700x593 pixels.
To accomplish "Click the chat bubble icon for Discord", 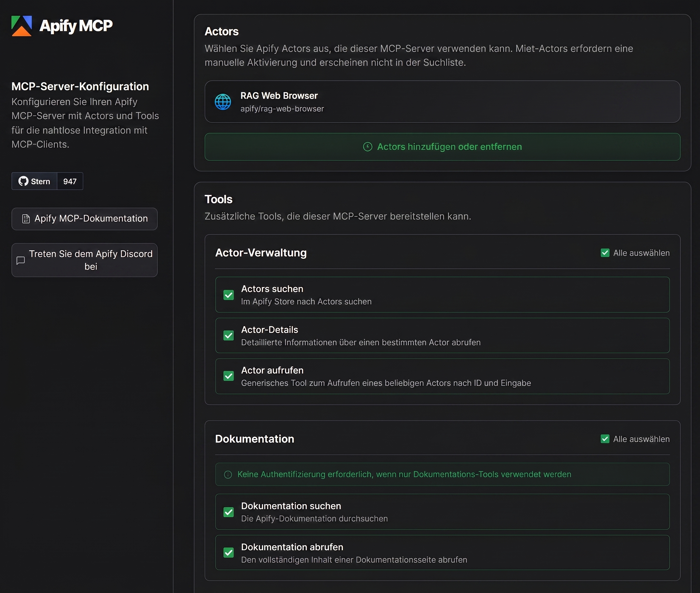I will 21,260.
